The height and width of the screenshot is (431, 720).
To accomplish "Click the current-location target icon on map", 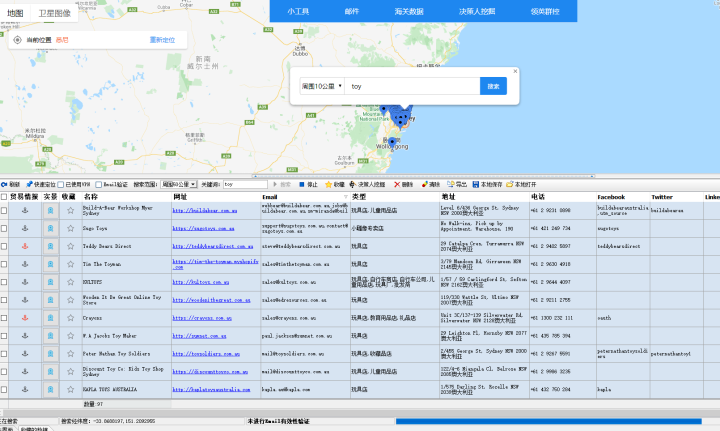I will tap(17, 40).
